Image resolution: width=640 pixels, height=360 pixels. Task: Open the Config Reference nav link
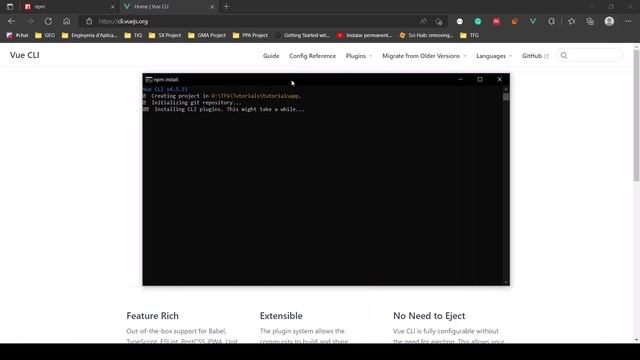312,56
